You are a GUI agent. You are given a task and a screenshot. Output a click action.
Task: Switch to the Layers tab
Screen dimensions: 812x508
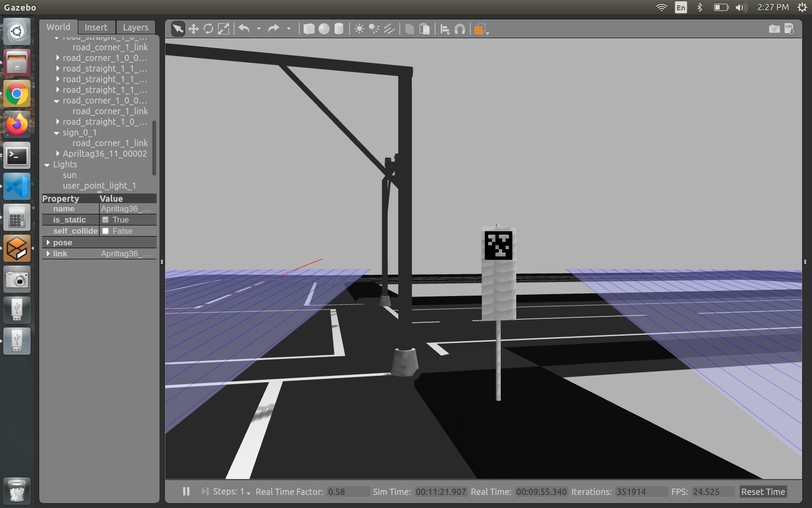[x=135, y=28]
